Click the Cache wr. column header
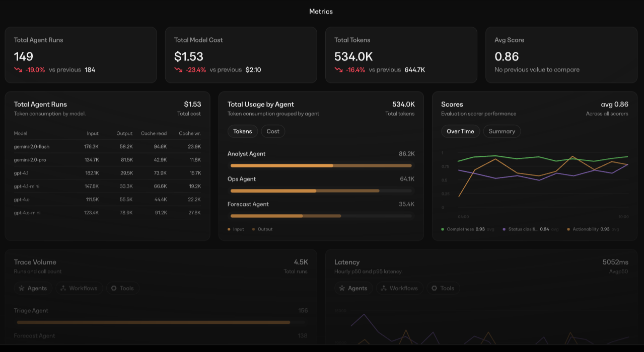 [x=190, y=133]
